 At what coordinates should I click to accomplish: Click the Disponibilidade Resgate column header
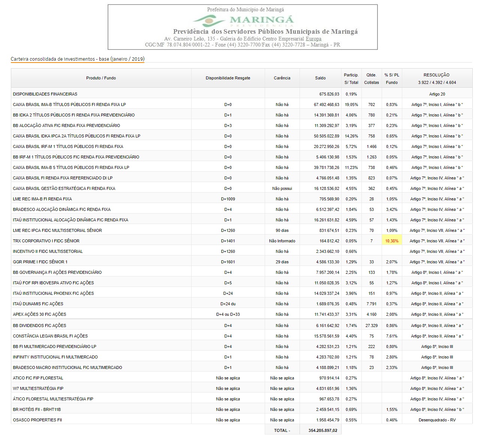click(x=228, y=78)
